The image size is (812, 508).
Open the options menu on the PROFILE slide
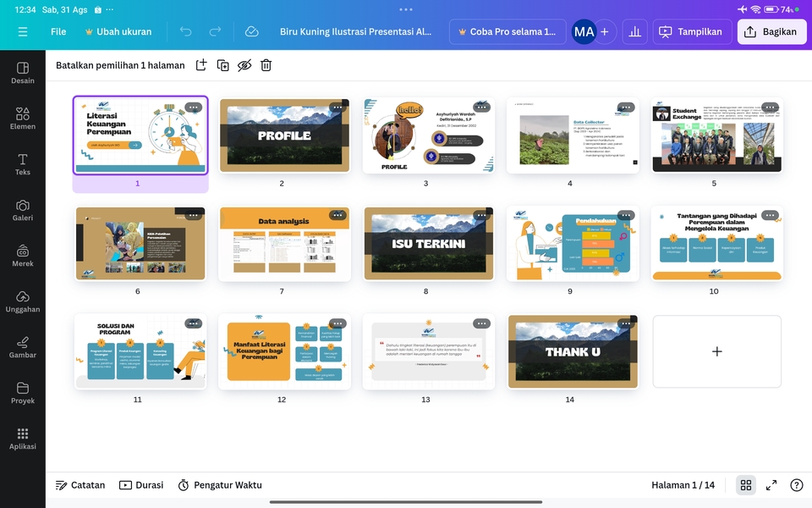click(x=337, y=108)
